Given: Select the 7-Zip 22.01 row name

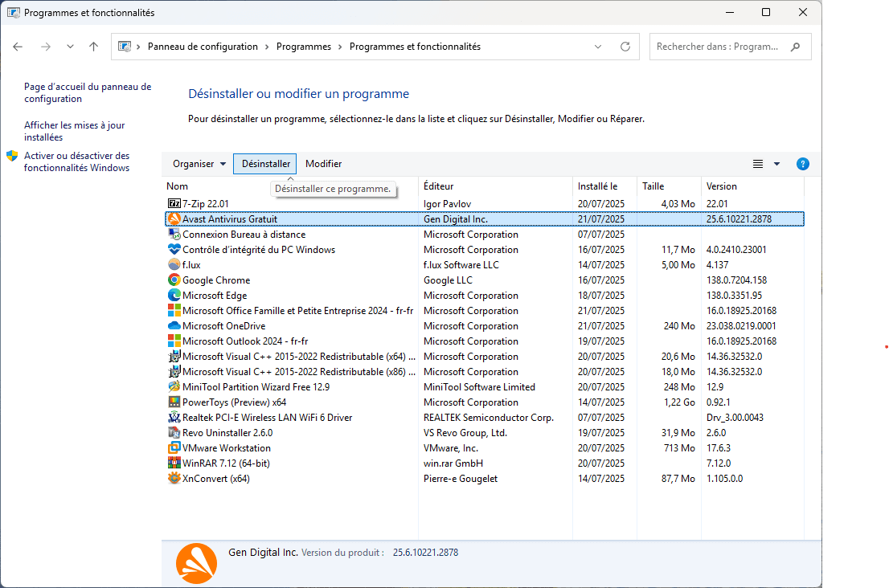Looking at the screenshot, I should pyautogui.click(x=205, y=203).
